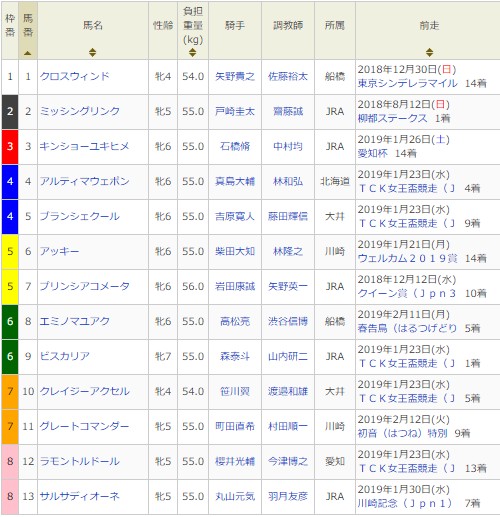This screenshot has height=517, width=500.
Task: Sort table by 馬名 column arrows
Action: click(92, 52)
